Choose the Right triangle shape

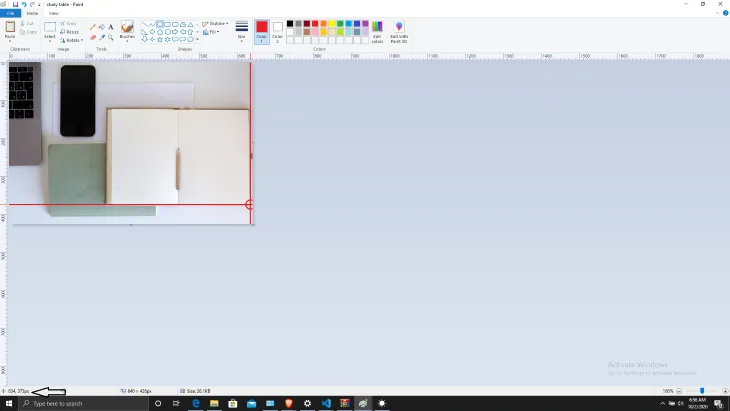[144, 32]
